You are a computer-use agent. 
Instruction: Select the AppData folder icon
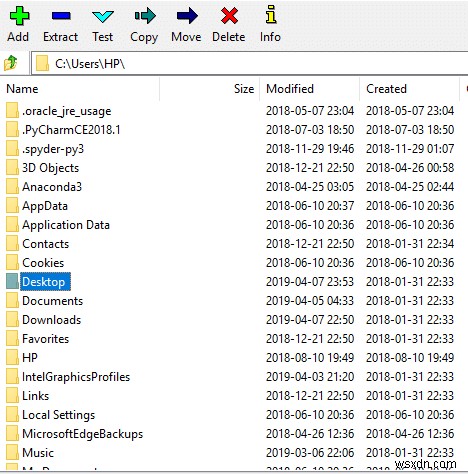click(x=12, y=205)
